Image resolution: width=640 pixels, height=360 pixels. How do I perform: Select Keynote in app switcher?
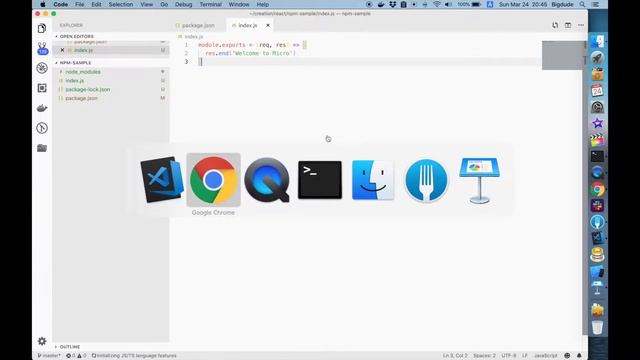coord(479,180)
